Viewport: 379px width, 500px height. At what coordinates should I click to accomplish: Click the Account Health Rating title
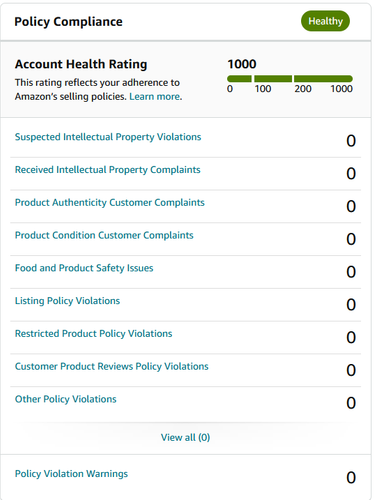pyautogui.click(x=81, y=64)
